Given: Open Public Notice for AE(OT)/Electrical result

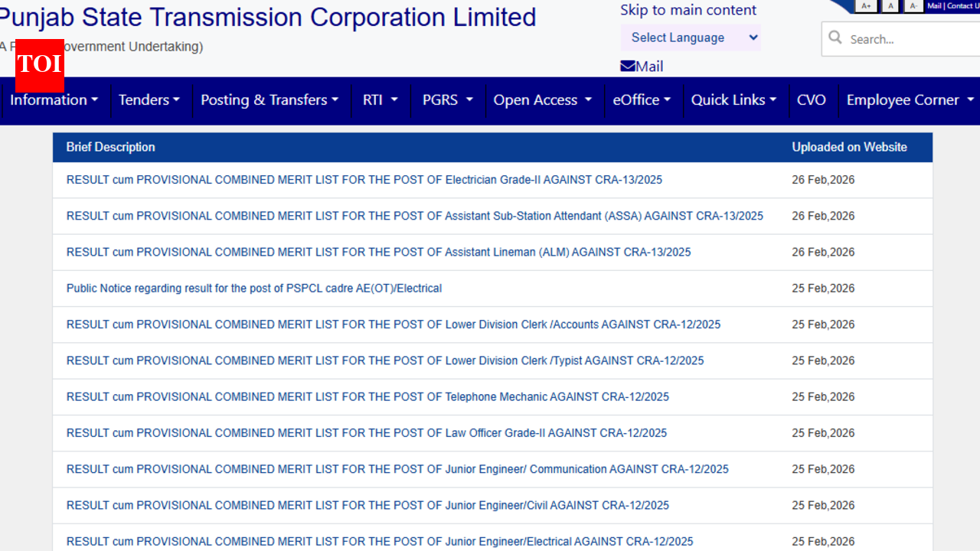Looking at the screenshot, I should [254, 288].
